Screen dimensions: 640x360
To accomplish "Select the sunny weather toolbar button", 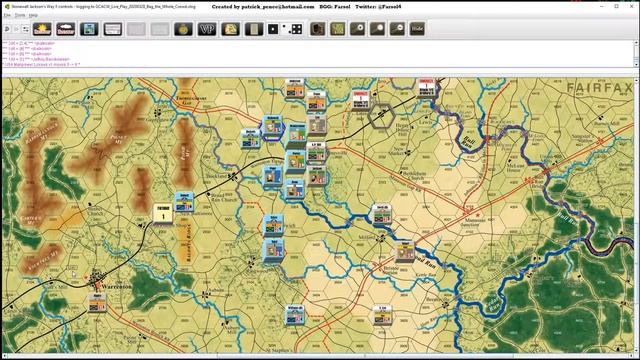I will coord(42,29).
